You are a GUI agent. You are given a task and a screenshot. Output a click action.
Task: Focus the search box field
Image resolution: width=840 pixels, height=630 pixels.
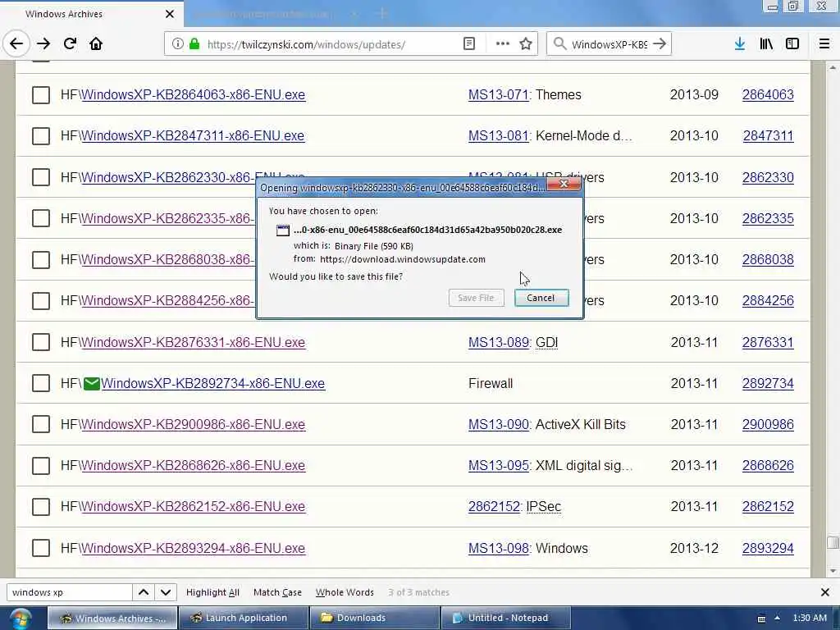(609, 44)
